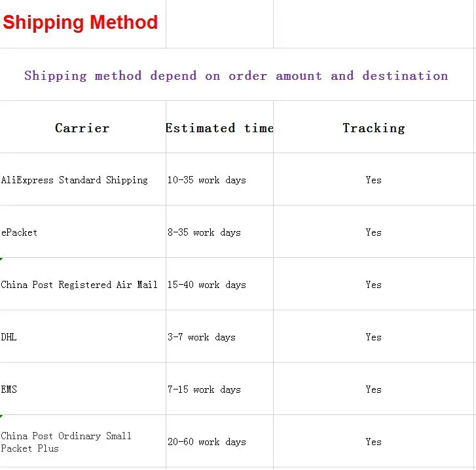Click the Carrier column header
476x470 pixels.
tap(82, 128)
